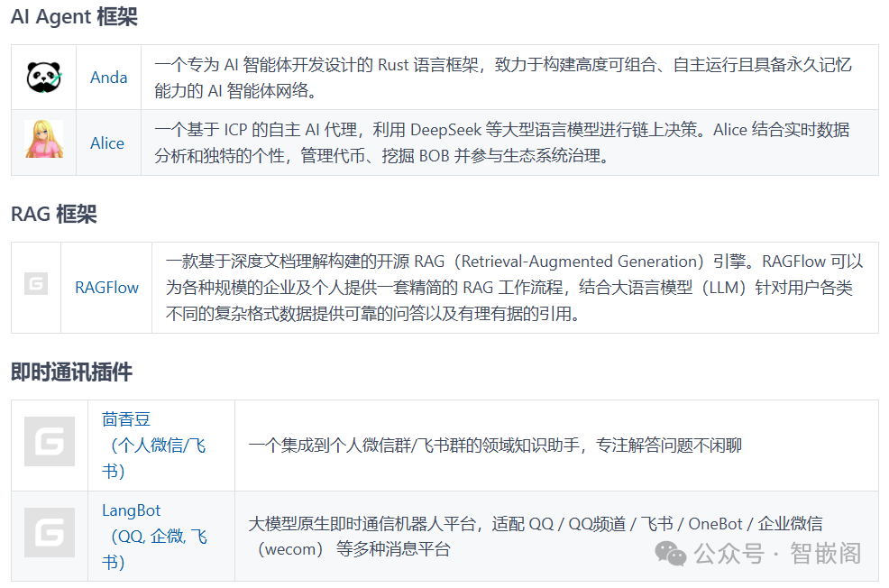This screenshot has height=588, width=889.
Task: Click the LangBot 即时通信机器人平台 description text
Action: pos(536,536)
